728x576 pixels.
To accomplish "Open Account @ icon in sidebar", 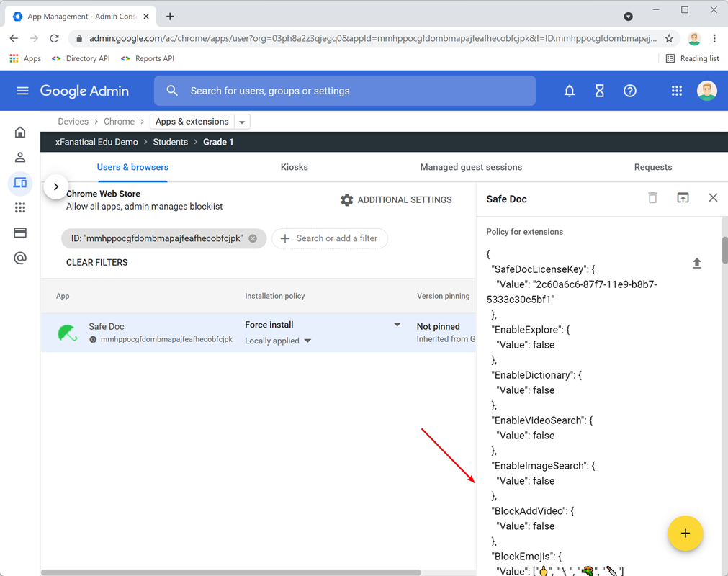I will tap(20, 258).
